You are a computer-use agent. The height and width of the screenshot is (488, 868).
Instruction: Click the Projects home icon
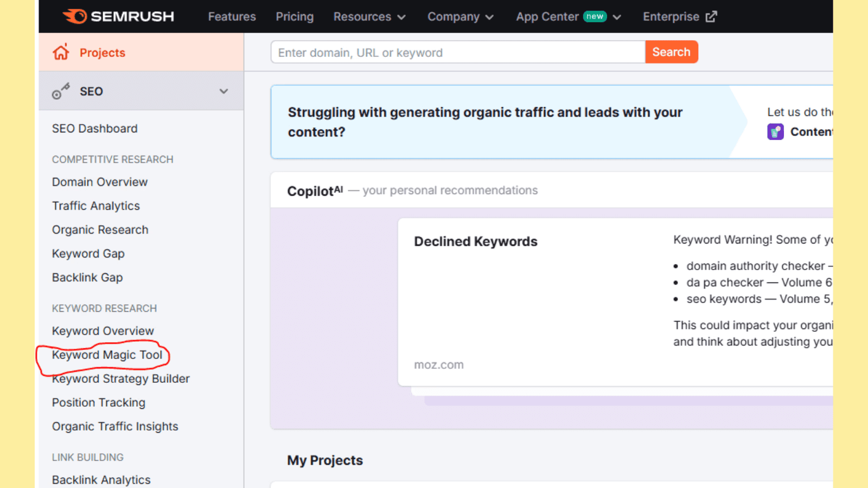61,53
